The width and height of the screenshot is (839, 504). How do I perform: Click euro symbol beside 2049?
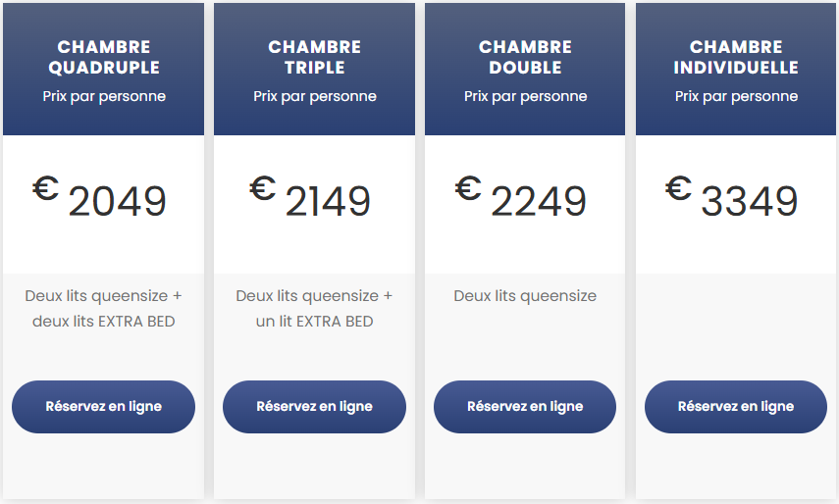point(46,187)
